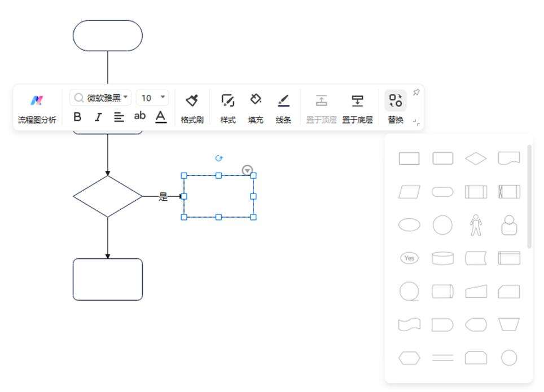Pick the person figure shape in panel
Screen dimensions: 544x392
click(x=476, y=224)
